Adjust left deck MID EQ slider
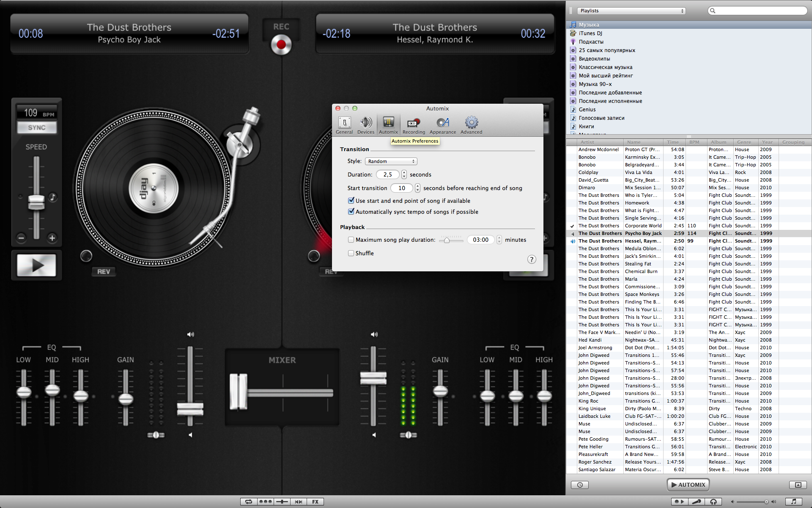Viewport: 812px width, 508px height. (52, 390)
